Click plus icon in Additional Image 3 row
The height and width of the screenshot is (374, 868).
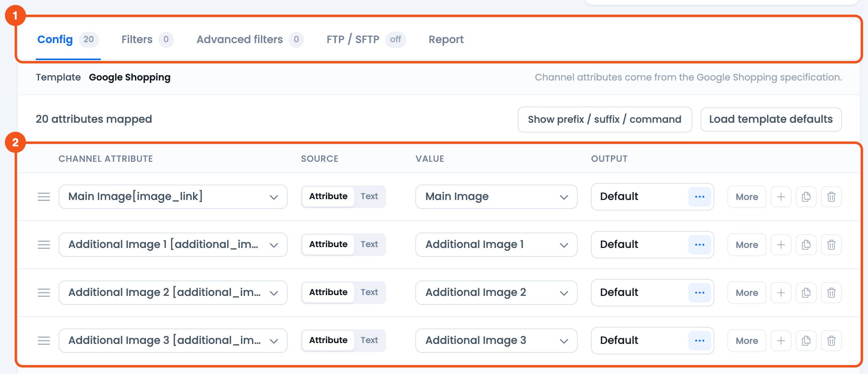781,341
